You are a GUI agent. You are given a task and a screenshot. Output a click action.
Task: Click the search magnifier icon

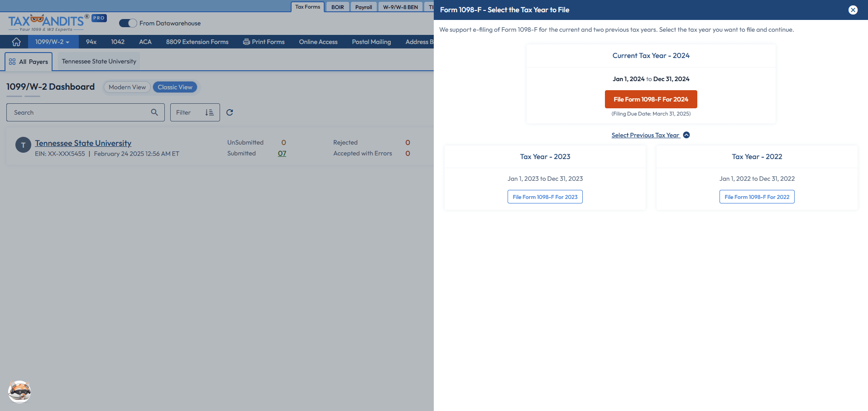click(x=154, y=112)
